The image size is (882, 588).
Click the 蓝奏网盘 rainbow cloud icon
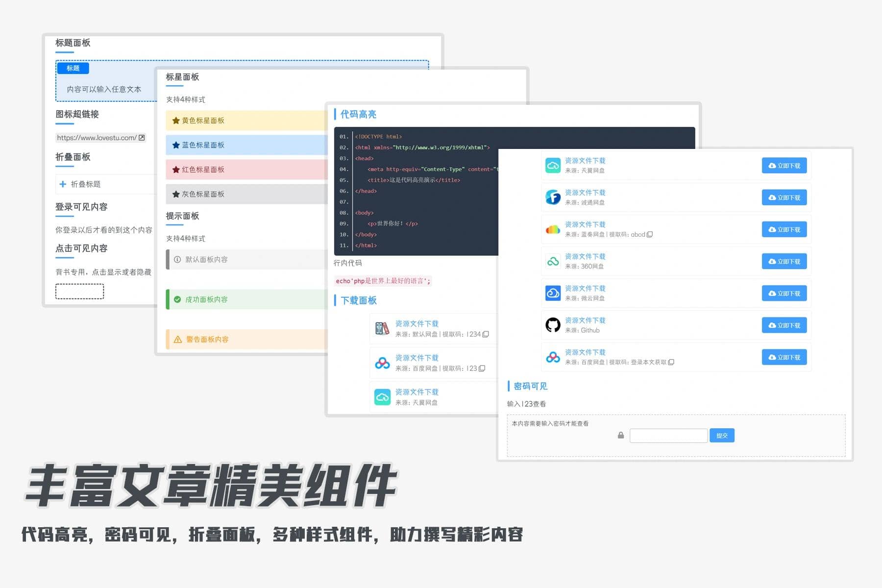[x=553, y=229]
